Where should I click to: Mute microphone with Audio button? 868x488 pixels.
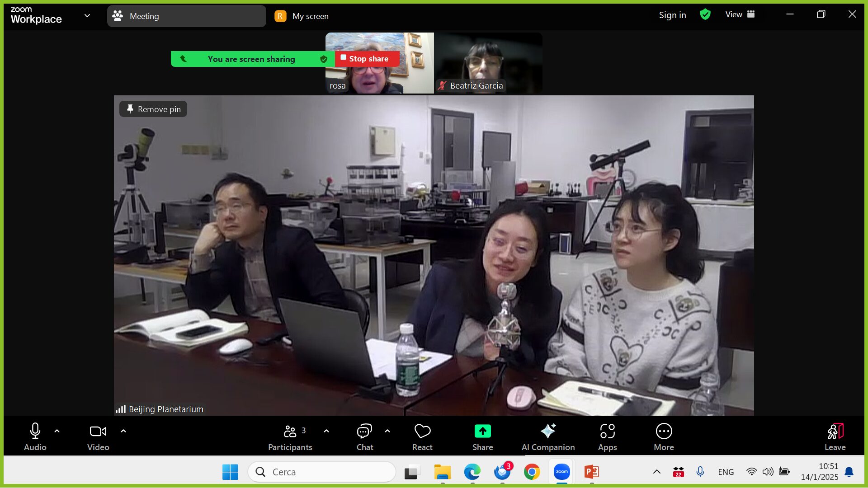pyautogui.click(x=35, y=436)
